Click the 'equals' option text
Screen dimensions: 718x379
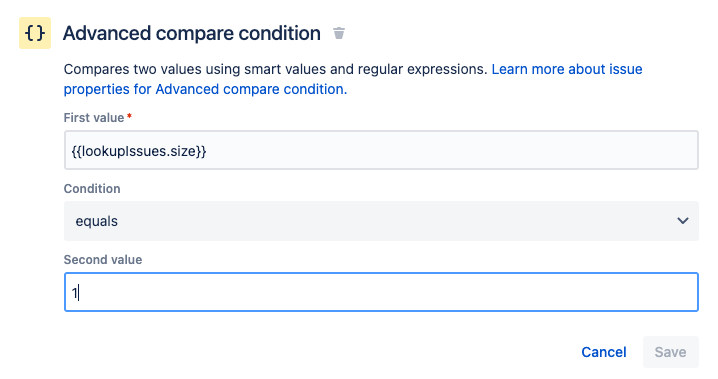point(97,222)
